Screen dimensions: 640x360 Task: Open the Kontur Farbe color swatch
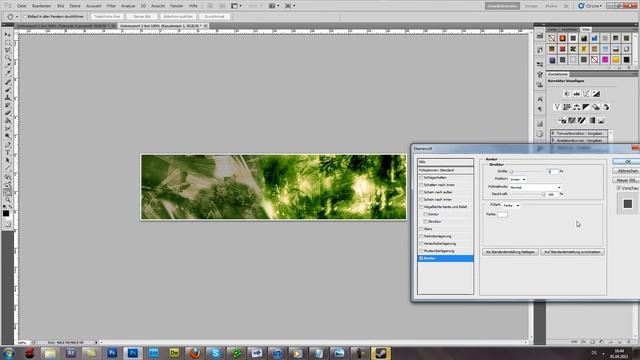click(x=502, y=214)
